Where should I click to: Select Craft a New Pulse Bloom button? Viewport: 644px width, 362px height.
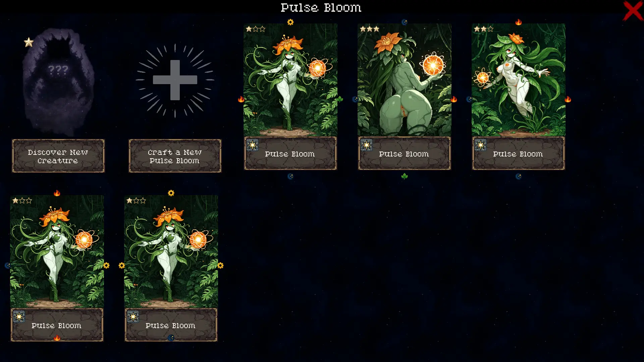175,156
